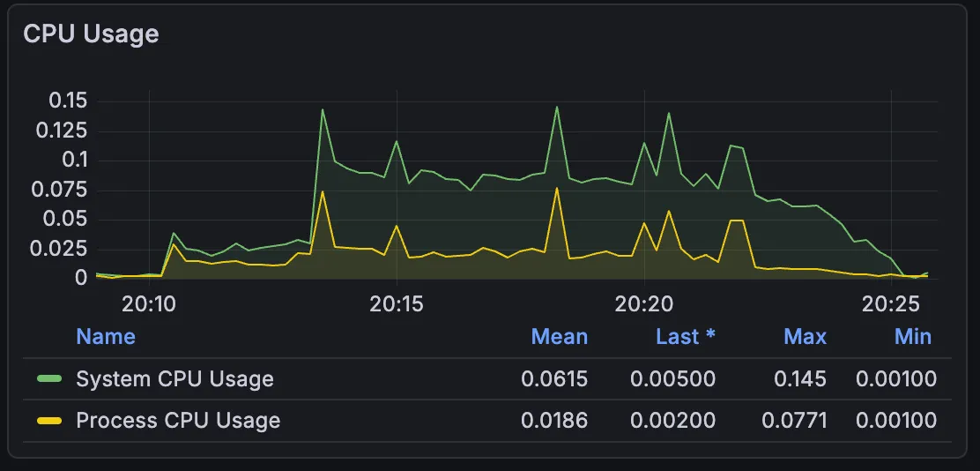This screenshot has width=980, height=471.
Task: Click the 20:25 time axis label
Action: click(891, 304)
